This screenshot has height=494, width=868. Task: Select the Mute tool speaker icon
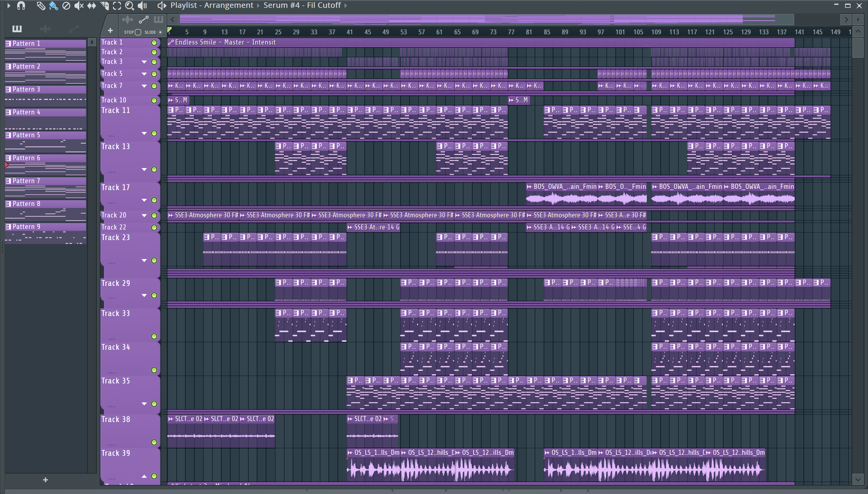click(x=79, y=5)
